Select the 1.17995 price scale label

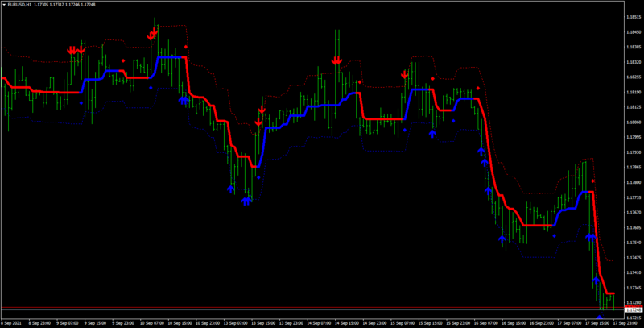634,137
